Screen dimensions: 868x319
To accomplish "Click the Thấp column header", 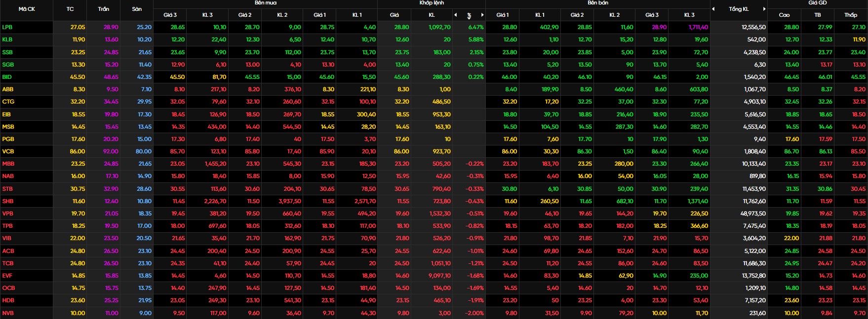I will click(x=851, y=15).
